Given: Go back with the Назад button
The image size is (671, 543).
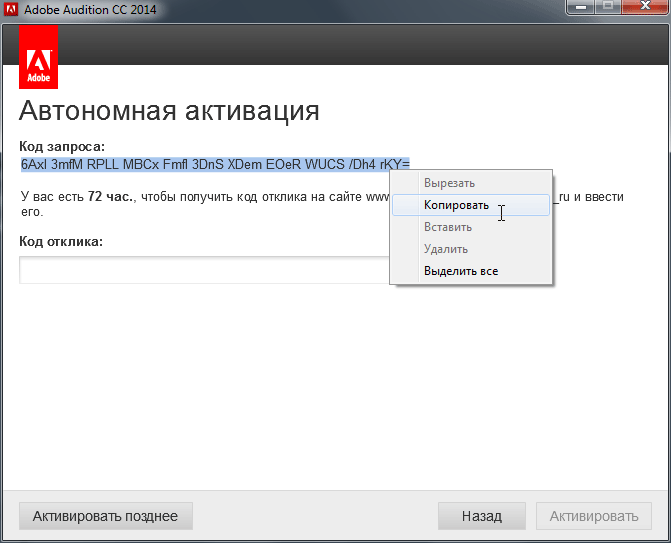Looking at the screenshot, I should coord(482,516).
